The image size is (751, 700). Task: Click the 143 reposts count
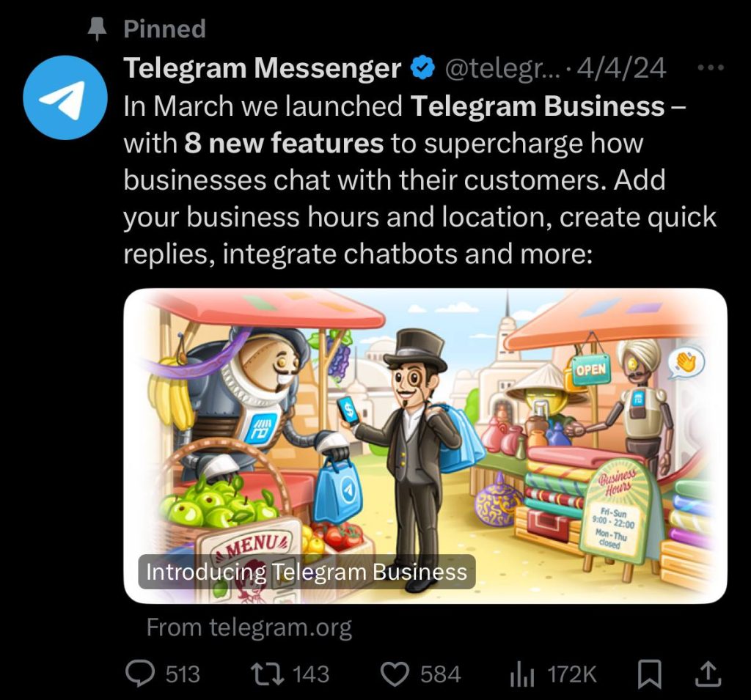point(311,674)
